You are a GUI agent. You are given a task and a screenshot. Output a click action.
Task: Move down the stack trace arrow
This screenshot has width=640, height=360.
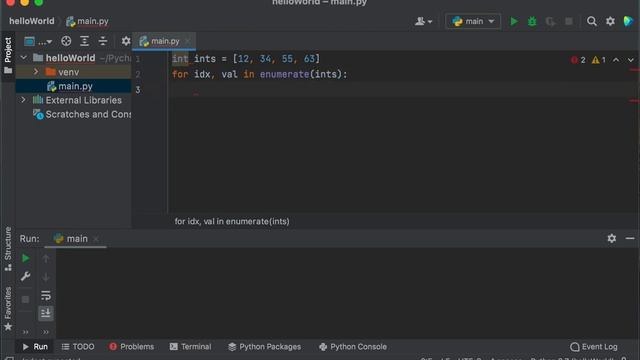coord(46,278)
